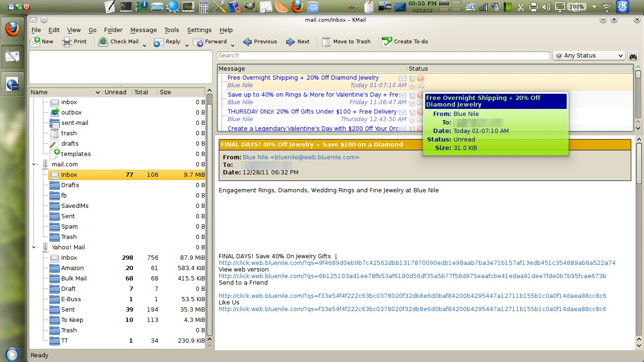Screen dimensions: 644x362
Task: Open the Forward options dropdown arrow
Action: click(232, 46)
